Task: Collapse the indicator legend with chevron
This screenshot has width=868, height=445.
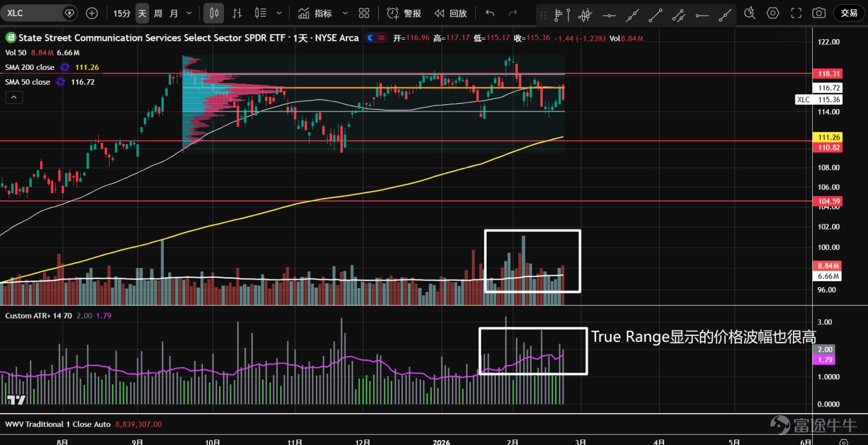Action: 14,97
